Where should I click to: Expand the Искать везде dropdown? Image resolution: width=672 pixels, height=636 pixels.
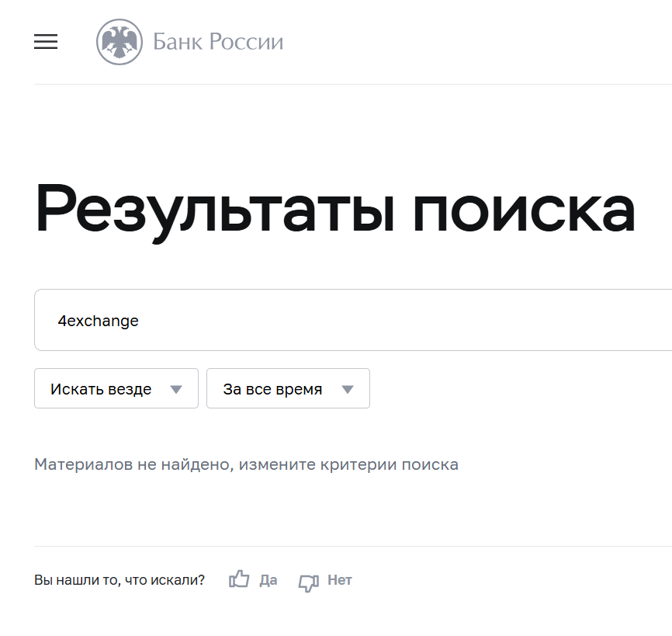click(116, 388)
